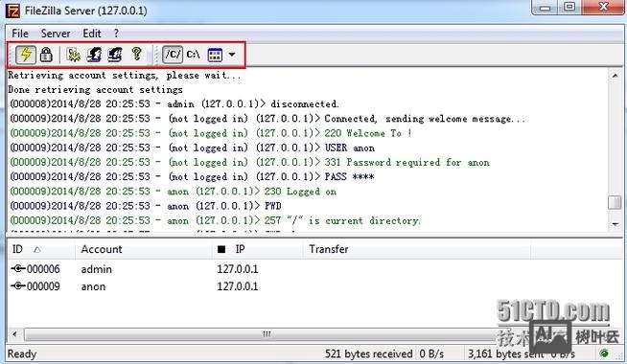Click the 'USER anon' log line

coord(193,148)
